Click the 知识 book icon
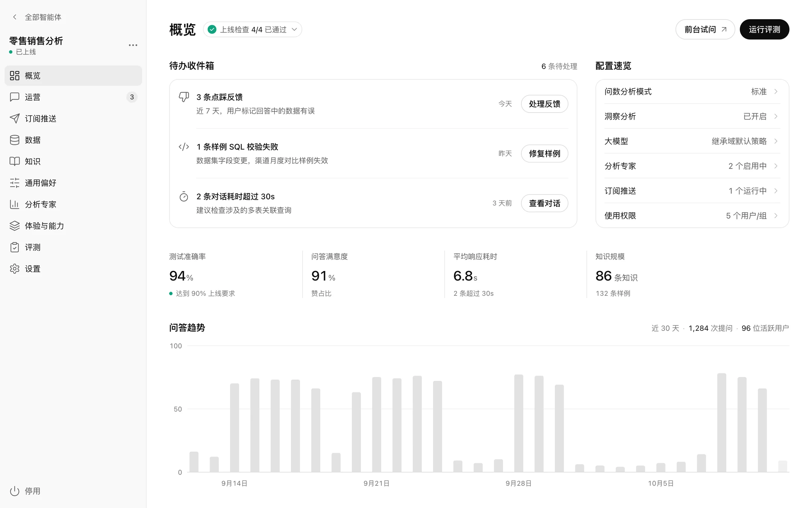 click(15, 161)
